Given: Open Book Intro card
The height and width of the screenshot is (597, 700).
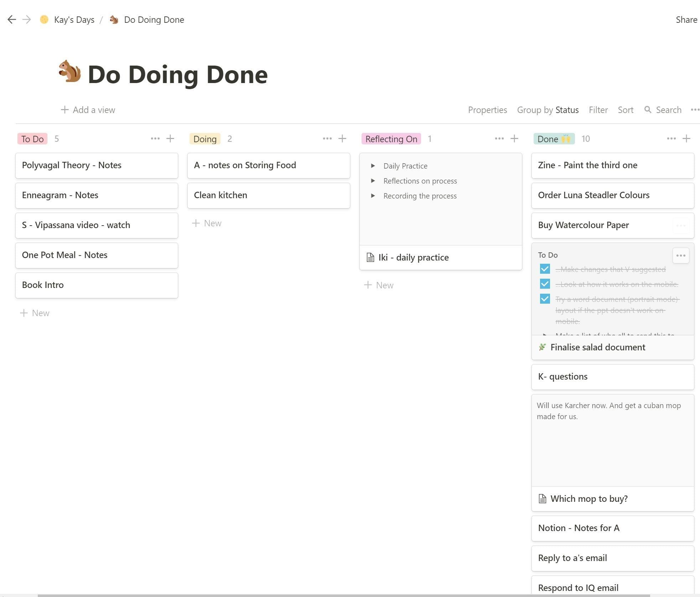Looking at the screenshot, I should [97, 285].
